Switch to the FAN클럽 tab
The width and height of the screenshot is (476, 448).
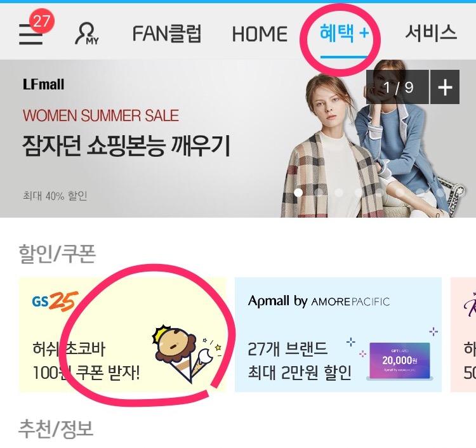coord(167,34)
